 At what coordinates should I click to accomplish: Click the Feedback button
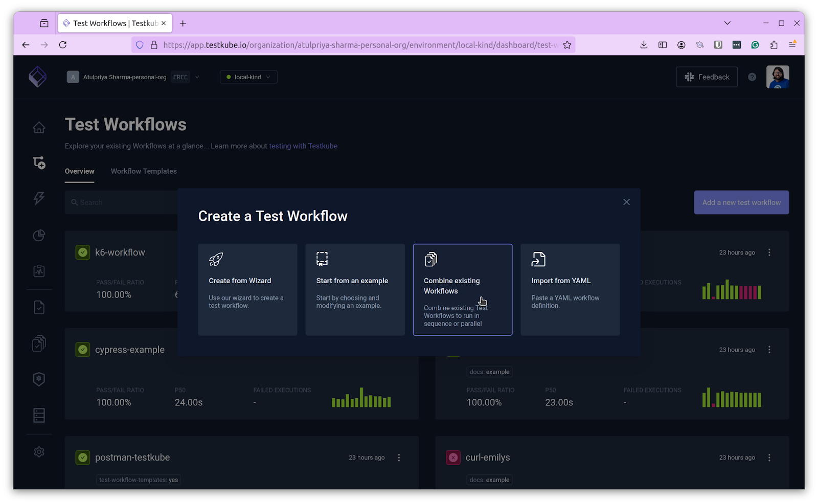pos(707,77)
